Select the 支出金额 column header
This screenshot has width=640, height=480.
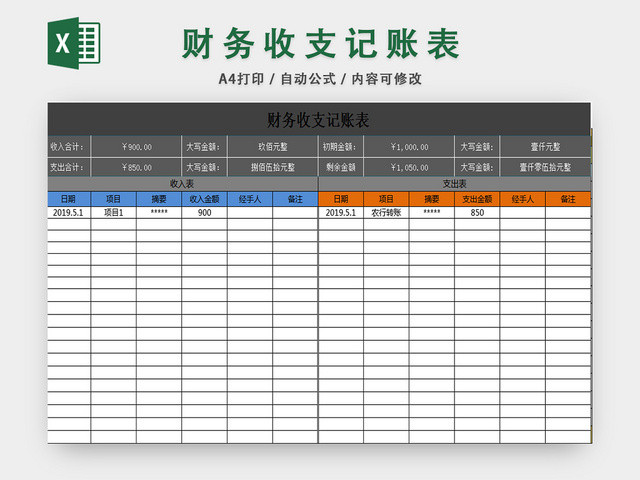pyautogui.click(x=477, y=199)
